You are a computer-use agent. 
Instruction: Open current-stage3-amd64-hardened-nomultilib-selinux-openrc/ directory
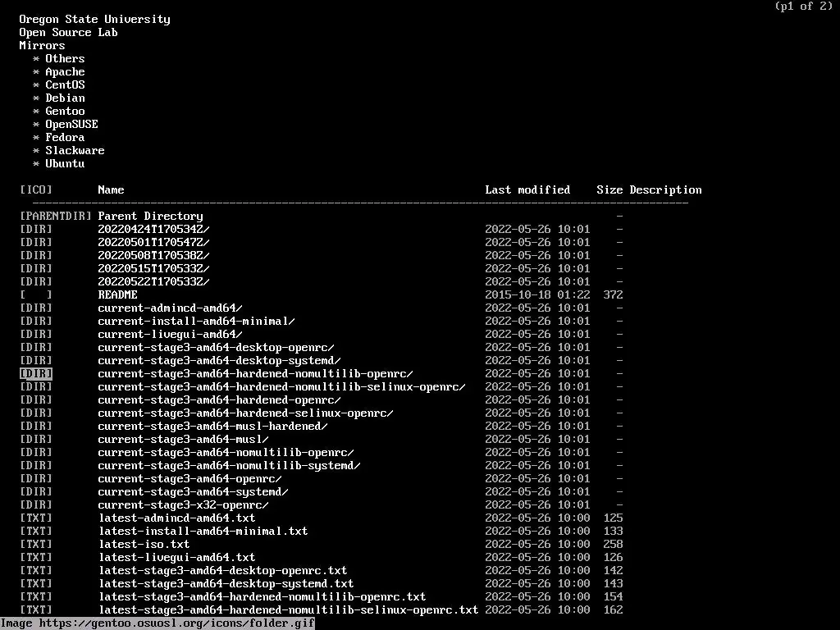282,387
